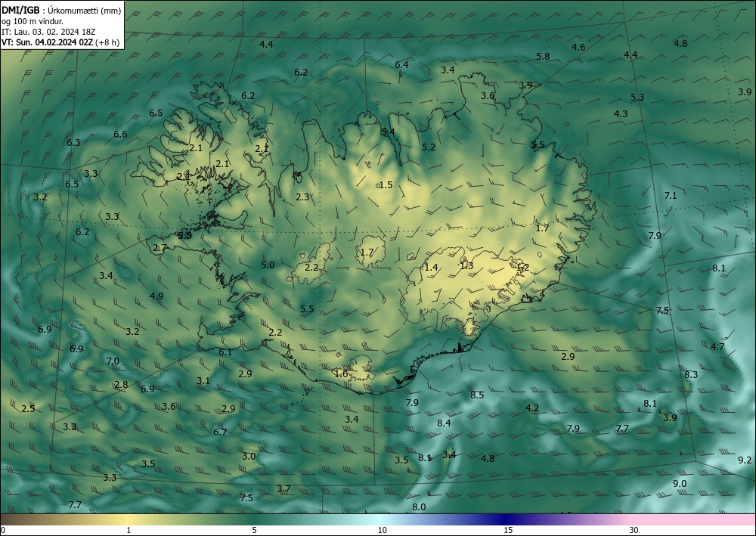Click the map value 9.2
The height and width of the screenshot is (536, 756).
pos(745,460)
